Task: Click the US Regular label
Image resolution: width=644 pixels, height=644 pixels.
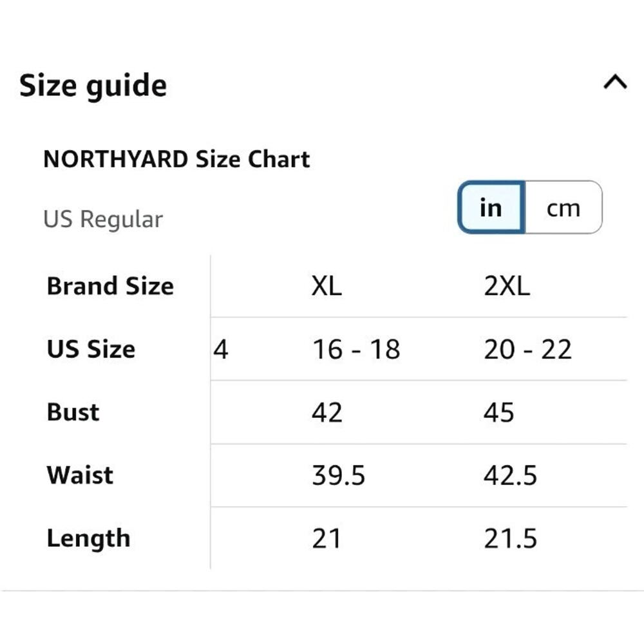Action: (x=103, y=219)
